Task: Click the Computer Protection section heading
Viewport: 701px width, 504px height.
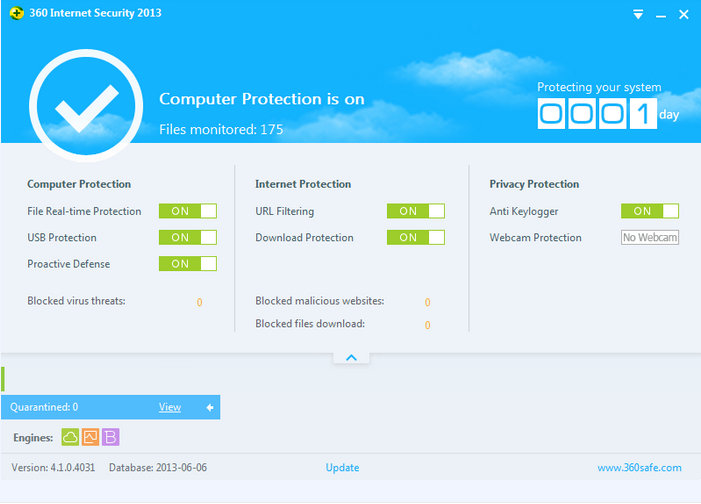Action: tap(79, 184)
